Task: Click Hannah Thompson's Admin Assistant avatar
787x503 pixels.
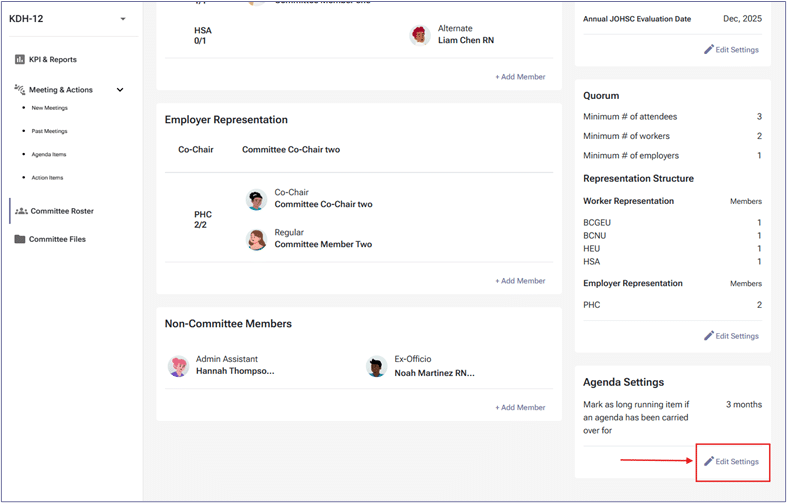Action: (178, 366)
